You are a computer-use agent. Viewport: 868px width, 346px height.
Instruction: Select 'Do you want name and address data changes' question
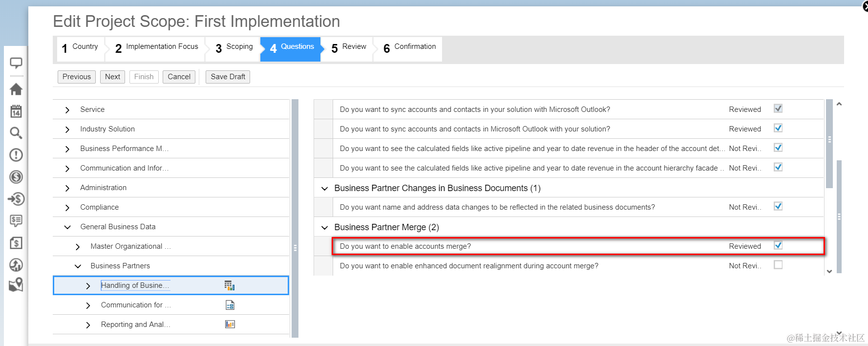click(x=497, y=207)
